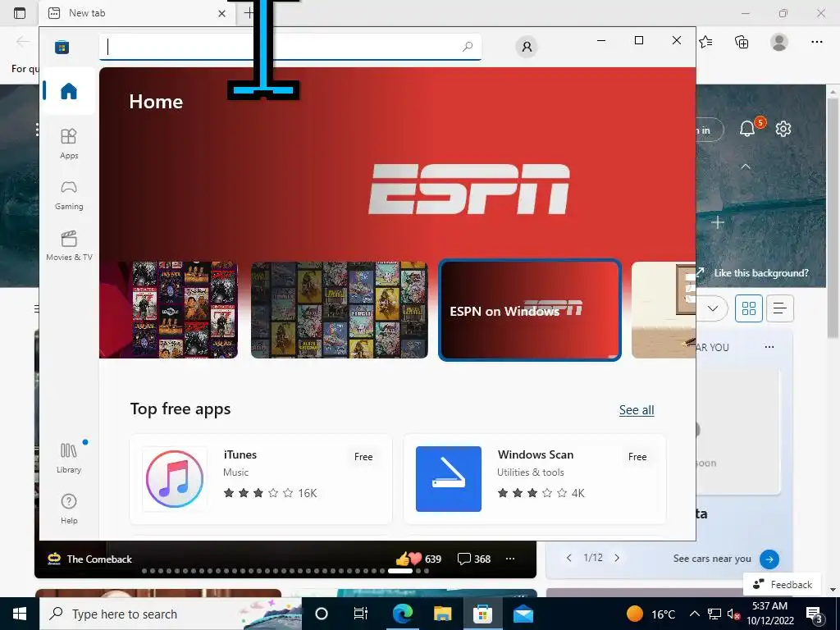Image resolution: width=840 pixels, height=630 pixels.
Task: Open File Explorer from taskbar
Action: [442, 614]
